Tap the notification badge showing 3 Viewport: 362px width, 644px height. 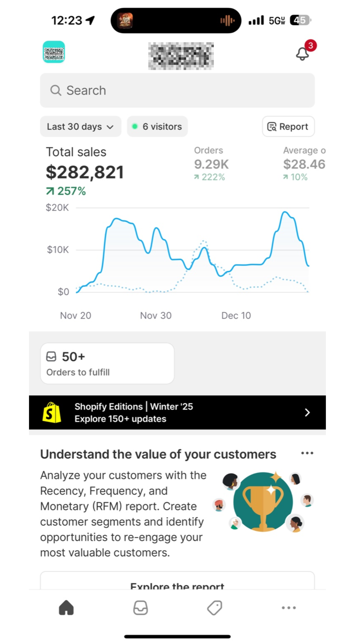[310, 45]
